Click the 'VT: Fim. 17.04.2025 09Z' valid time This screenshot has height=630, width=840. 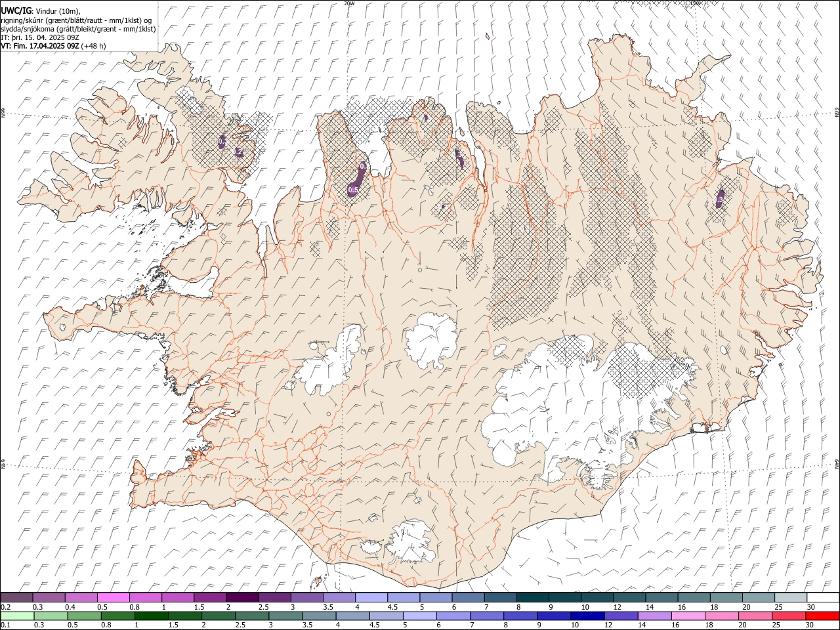point(40,46)
